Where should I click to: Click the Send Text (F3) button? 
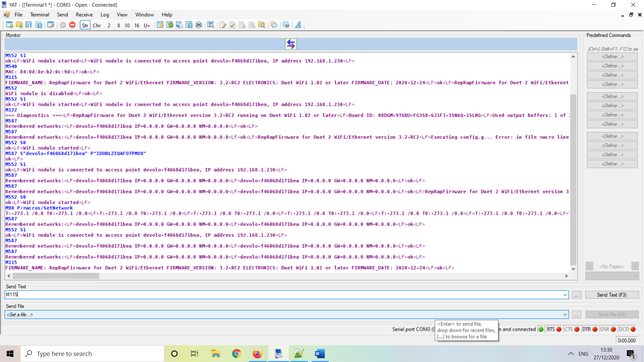click(x=612, y=295)
